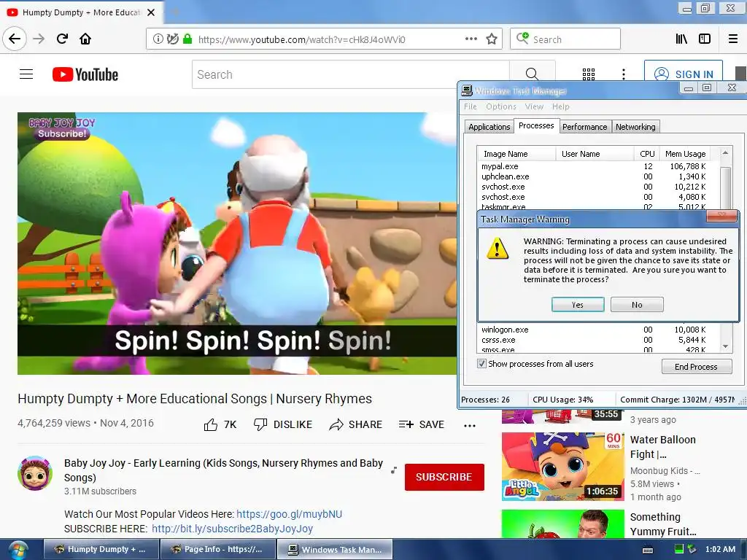Open the page actions three-dot menu
Screen dimensions: 747x560
tap(471, 39)
